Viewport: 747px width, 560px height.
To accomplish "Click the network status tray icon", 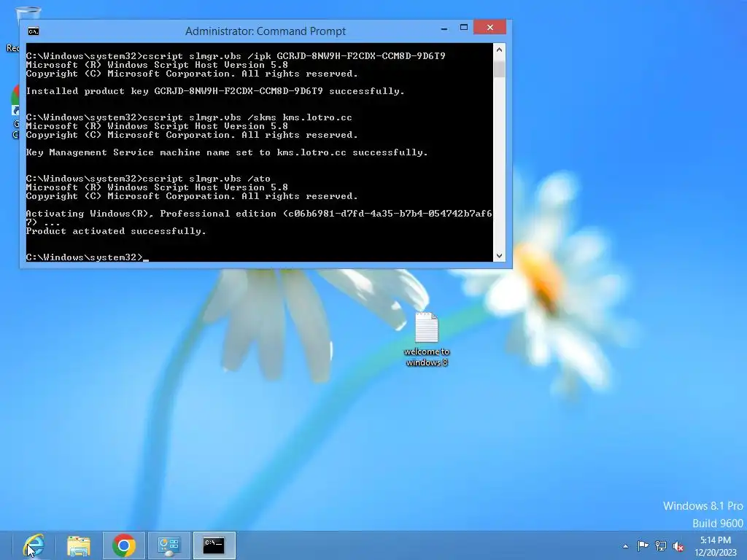I will point(660,545).
